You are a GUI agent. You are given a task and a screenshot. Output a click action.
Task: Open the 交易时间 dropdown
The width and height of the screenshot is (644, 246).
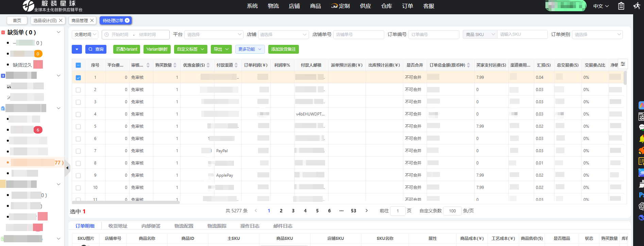coord(85,34)
